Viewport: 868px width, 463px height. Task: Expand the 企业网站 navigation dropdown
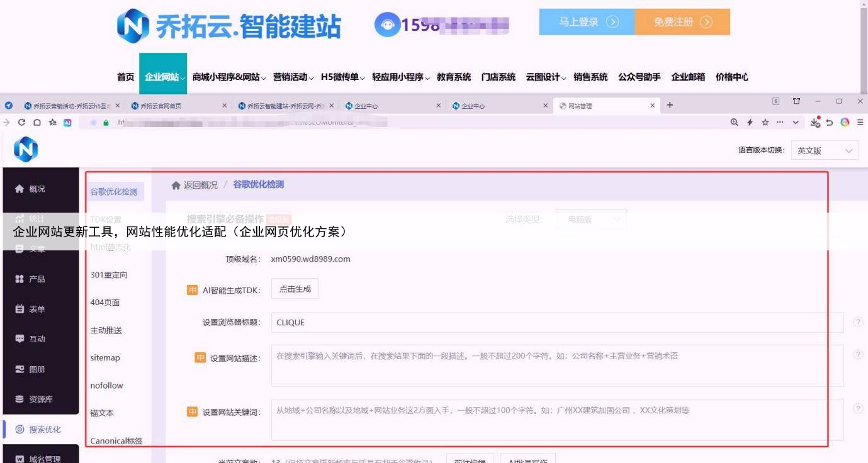163,77
